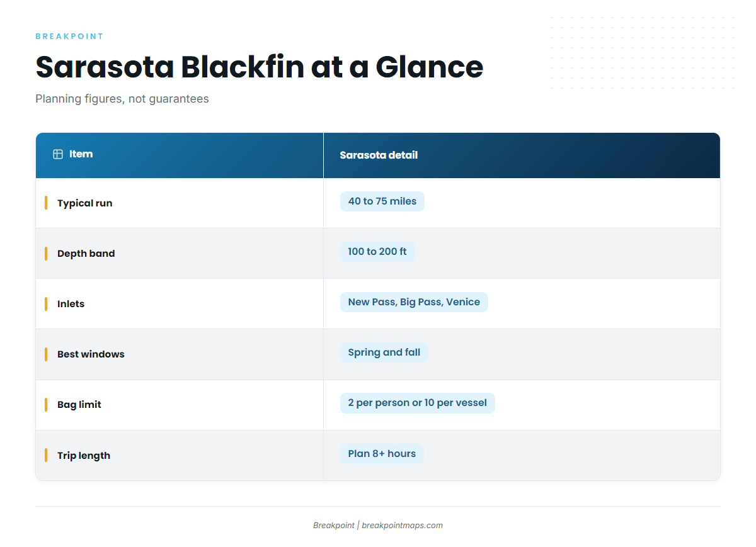Click the Trip length row label
The image size is (756, 547).
click(84, 456)
